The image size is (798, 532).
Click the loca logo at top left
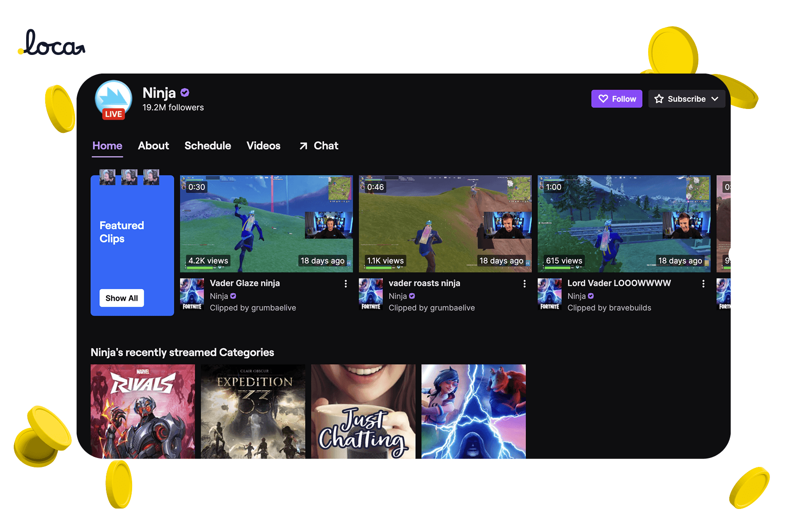[x=51, y=43]
